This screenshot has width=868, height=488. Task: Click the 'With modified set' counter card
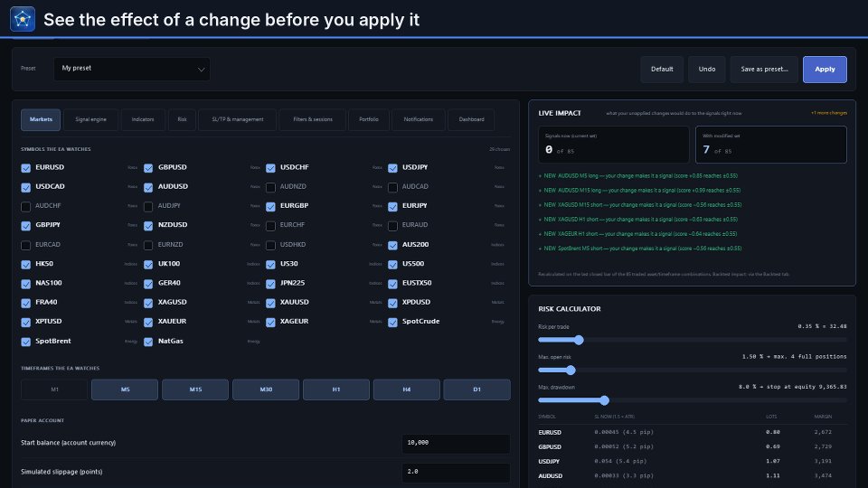(770, 145)
